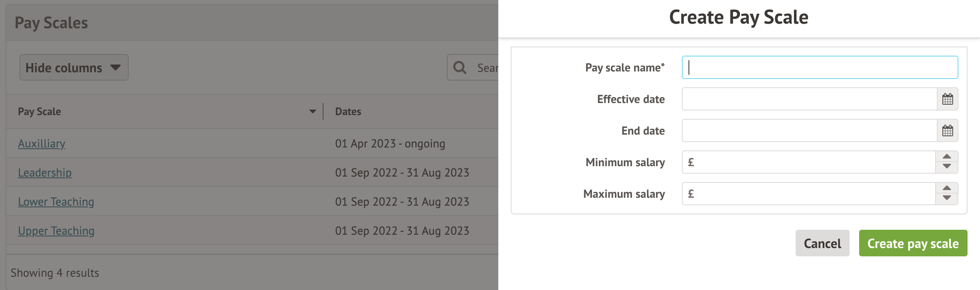Image resolution: width=980 pixels, height=290 pixels.
Task: Click the search magnifier icon
Action: pyautogui.click(x=460, y=67)
